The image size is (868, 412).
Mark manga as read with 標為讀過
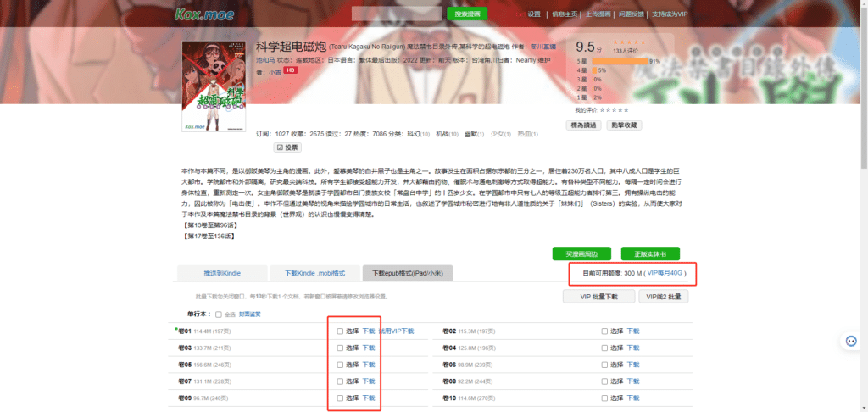(583, 125)
